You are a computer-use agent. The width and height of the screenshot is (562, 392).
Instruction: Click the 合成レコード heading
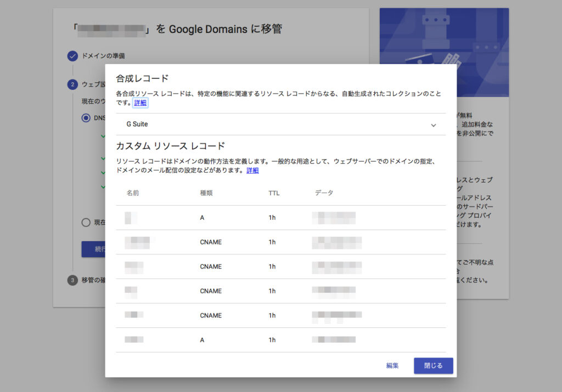pos(142,78)
